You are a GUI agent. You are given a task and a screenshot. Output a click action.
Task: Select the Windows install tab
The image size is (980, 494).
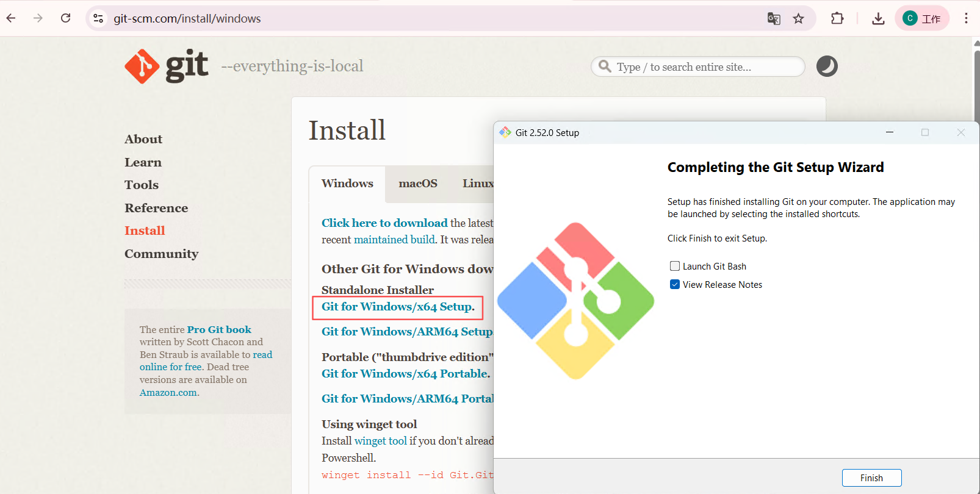pyautogui.click(x=347, y=184)
